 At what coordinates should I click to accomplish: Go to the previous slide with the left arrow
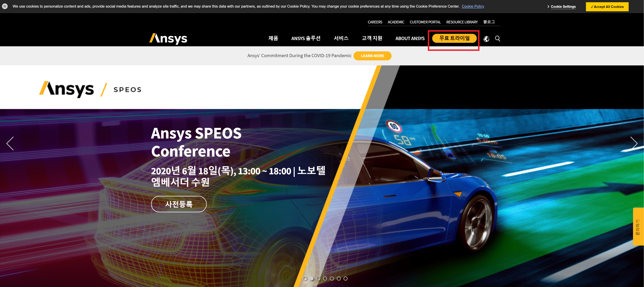click(x=10, y=143)
